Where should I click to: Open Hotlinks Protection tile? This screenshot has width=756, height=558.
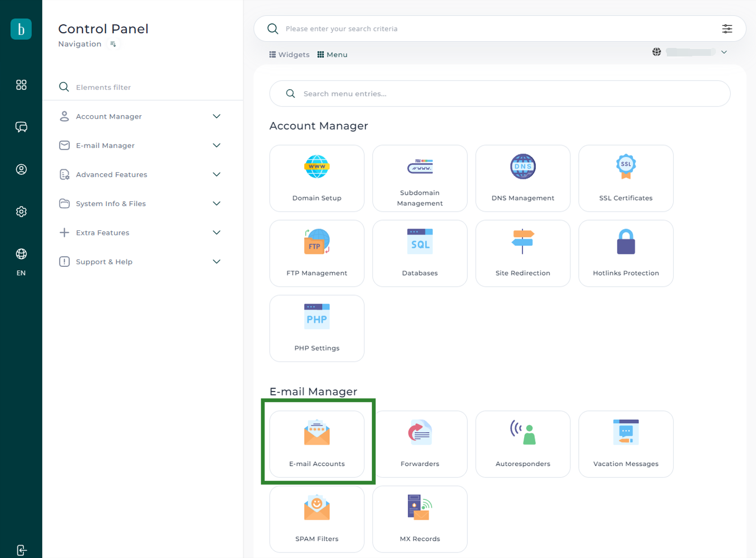point(626,253)
